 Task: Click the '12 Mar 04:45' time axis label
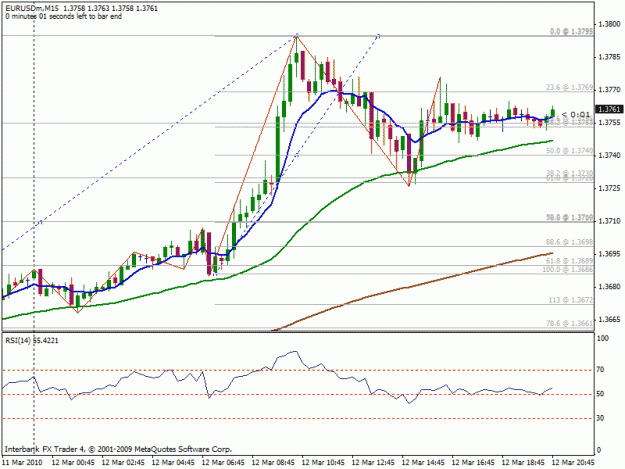pos(173,463)
